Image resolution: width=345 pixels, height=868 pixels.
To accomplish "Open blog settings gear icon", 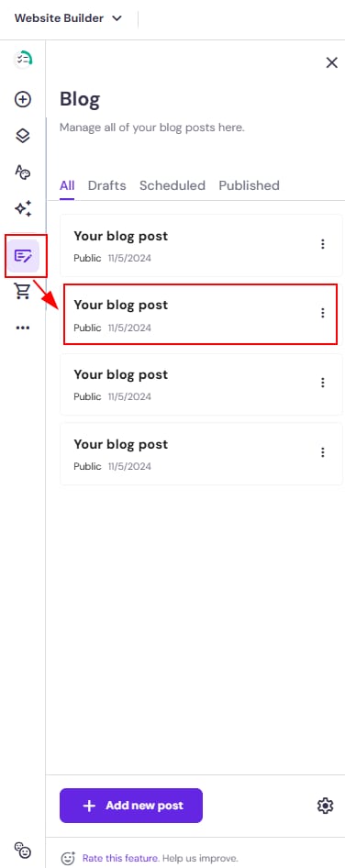I will pos(325,806).
